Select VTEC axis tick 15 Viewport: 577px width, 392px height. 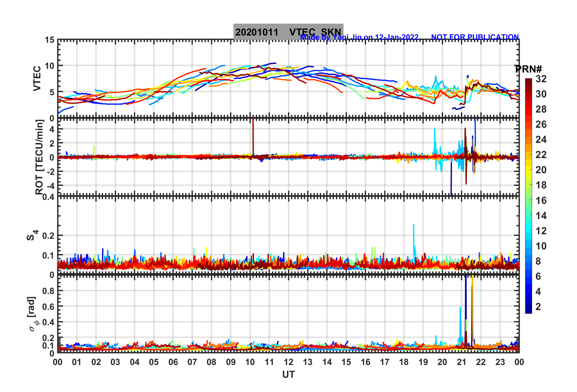pyautogui.click(x=50, y=40)
